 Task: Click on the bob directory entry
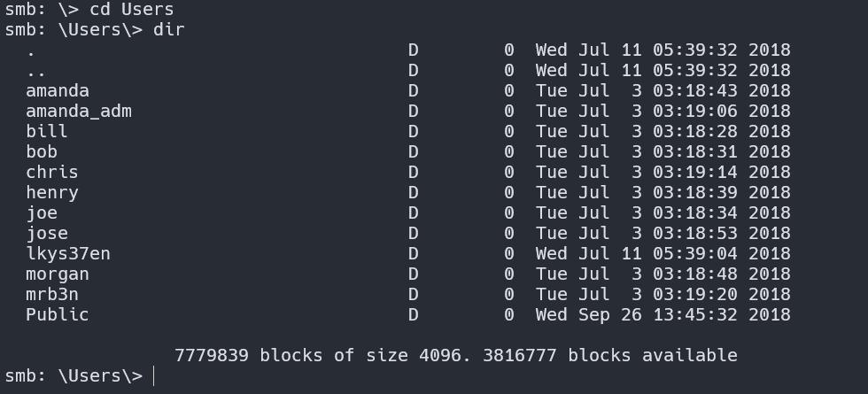pyautogui.click(x=42, y=151)
